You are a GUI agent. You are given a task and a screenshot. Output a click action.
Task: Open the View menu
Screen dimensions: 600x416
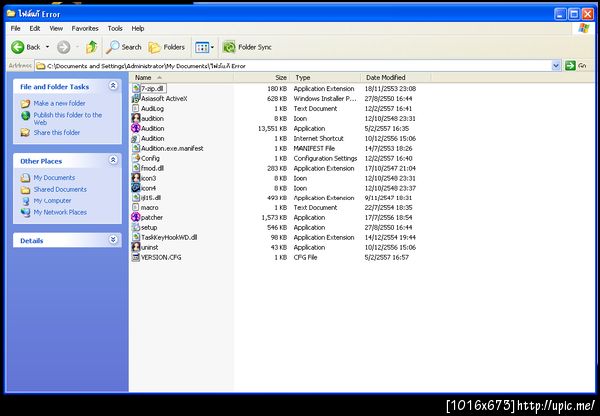point(56,28)
